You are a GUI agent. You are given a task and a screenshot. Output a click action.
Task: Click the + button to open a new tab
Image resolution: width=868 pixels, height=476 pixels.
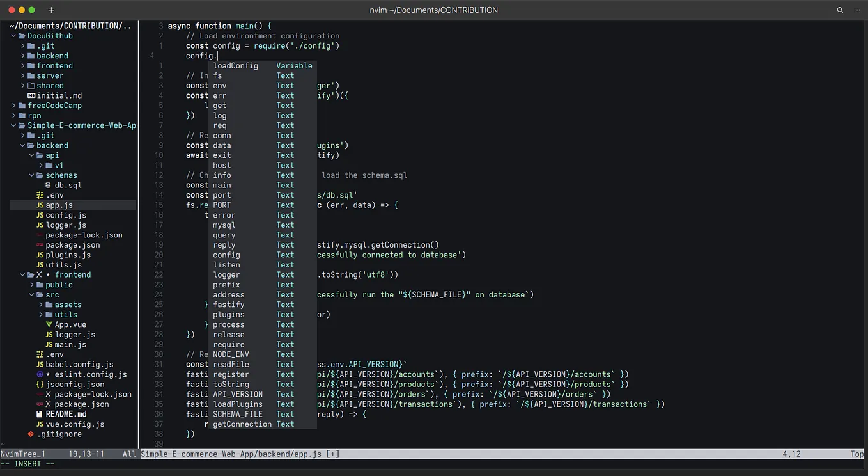tap(51, 10)
